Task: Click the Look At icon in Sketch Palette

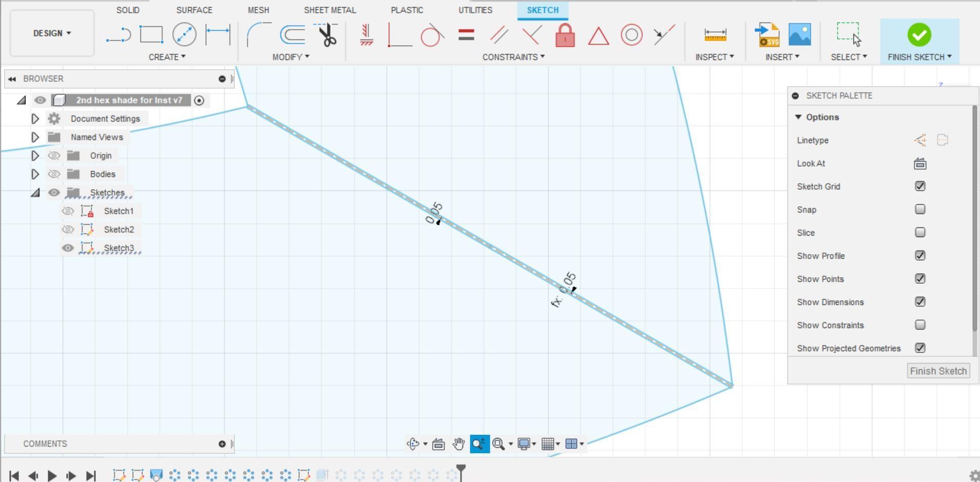Action: (920, 164)
